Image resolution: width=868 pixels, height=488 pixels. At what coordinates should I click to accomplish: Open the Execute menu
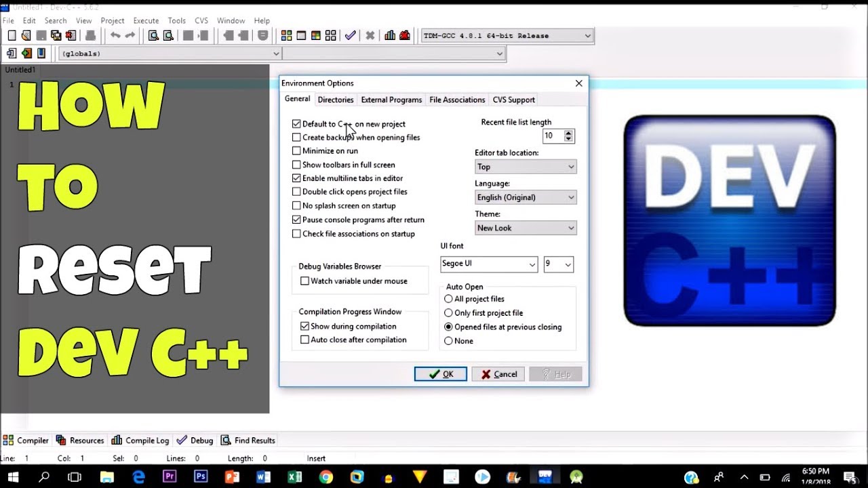click(146, 20)
